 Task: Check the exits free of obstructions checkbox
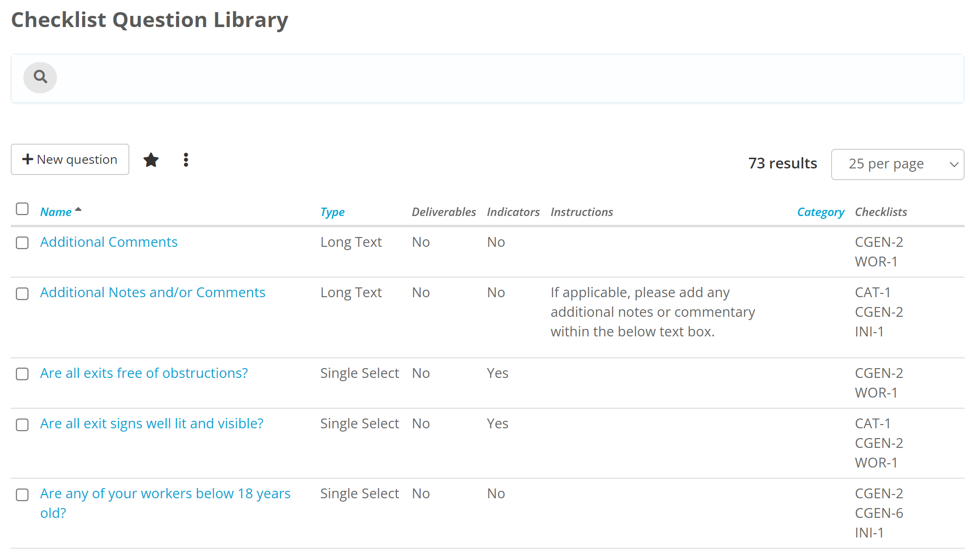click(x=22, y=374)
